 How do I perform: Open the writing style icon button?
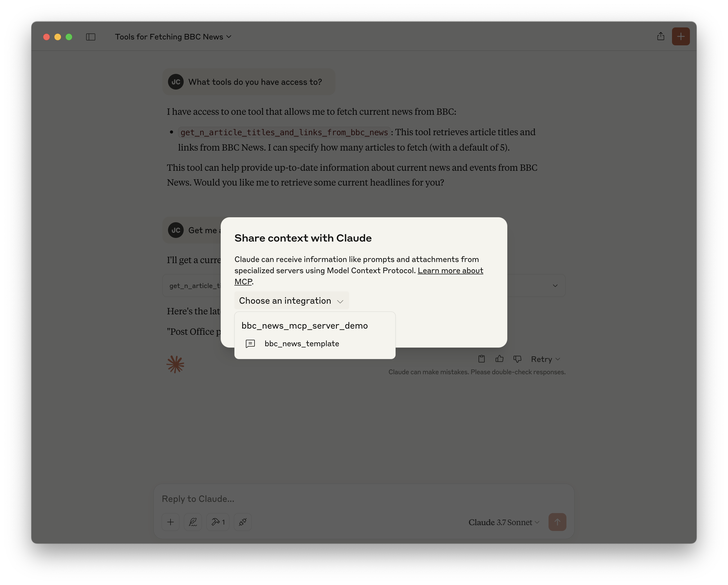(x=193, y=522)
